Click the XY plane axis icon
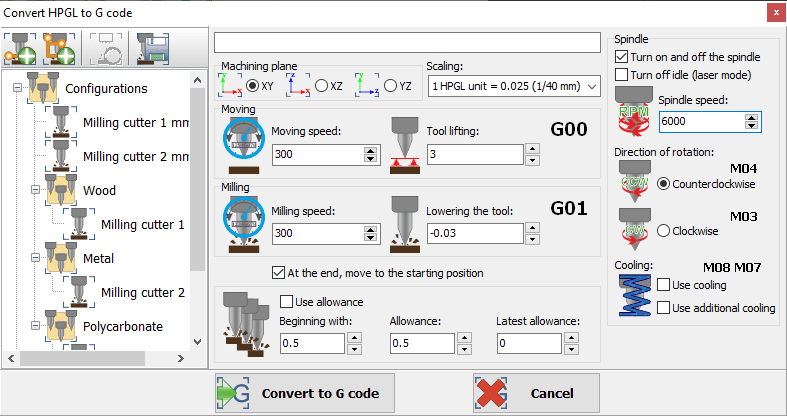Screen dimensions: 787x416 (230, 85)
